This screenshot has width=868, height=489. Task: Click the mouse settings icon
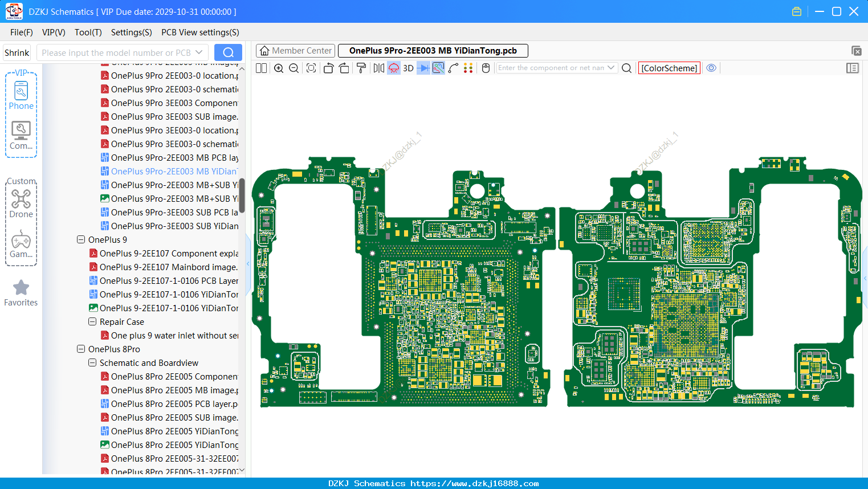tap(486, 68)
